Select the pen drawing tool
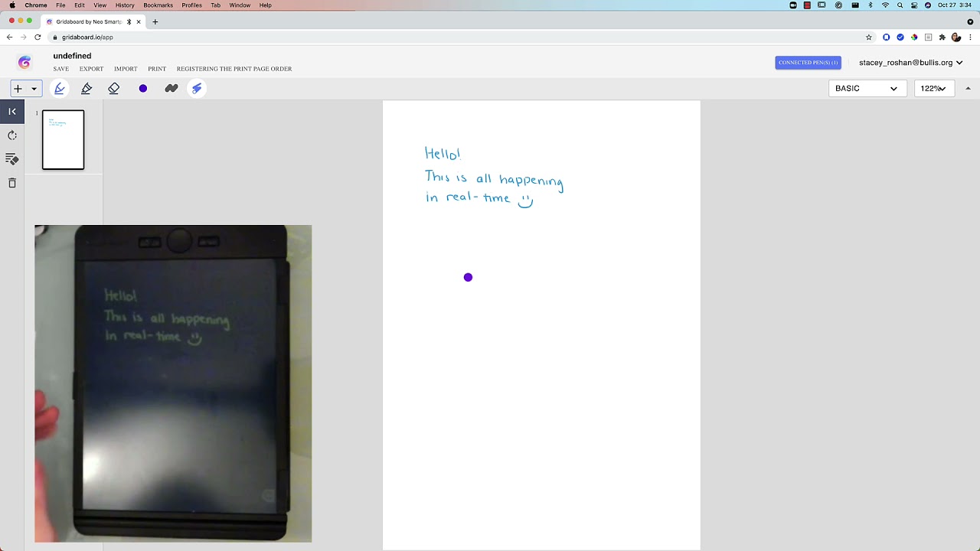Viewport: 980px width, 551px height. pos(60,89)
